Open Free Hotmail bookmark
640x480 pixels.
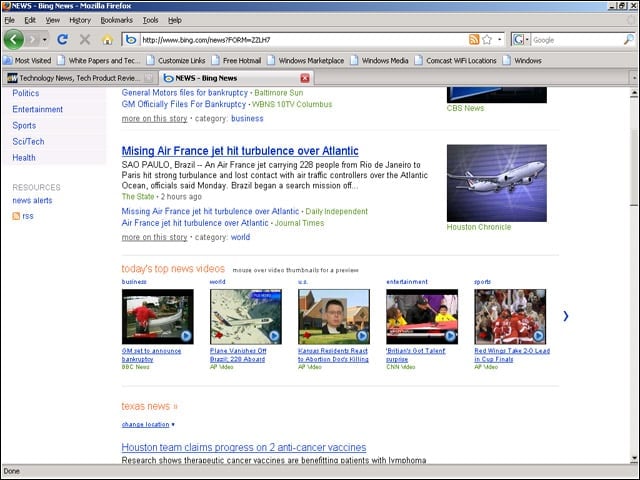(x=236, y=60)
